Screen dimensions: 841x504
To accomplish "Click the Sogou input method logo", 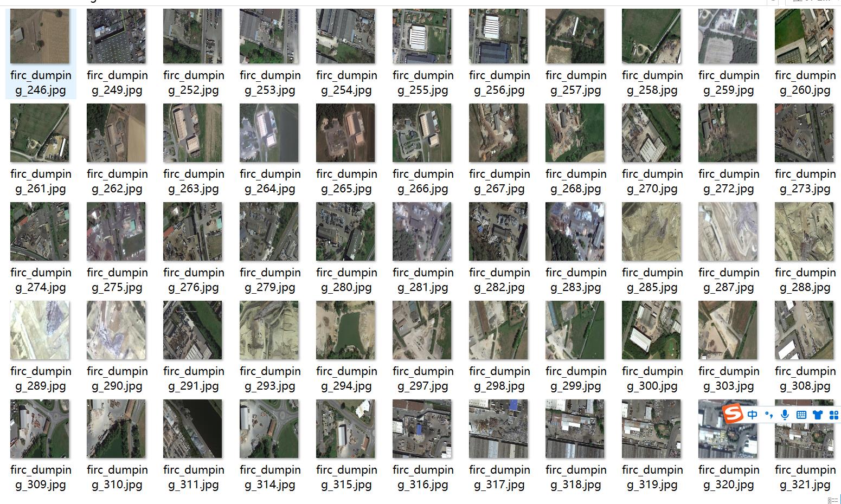I will [x=733, y=415].
